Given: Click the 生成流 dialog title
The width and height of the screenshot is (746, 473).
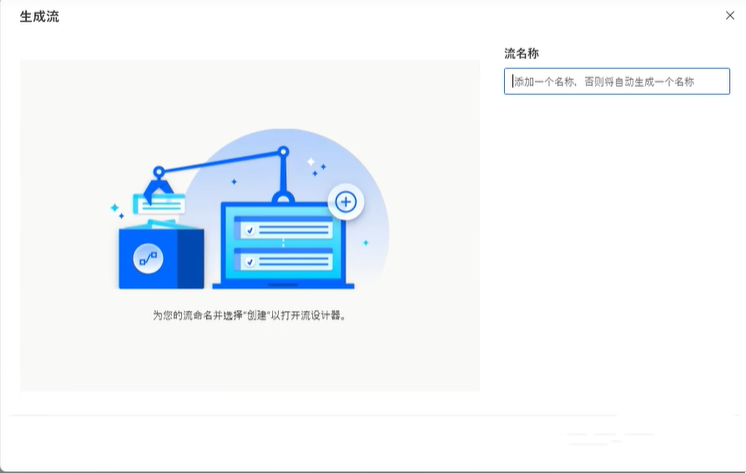Looking at the screenshot, I should coord(39,16).
